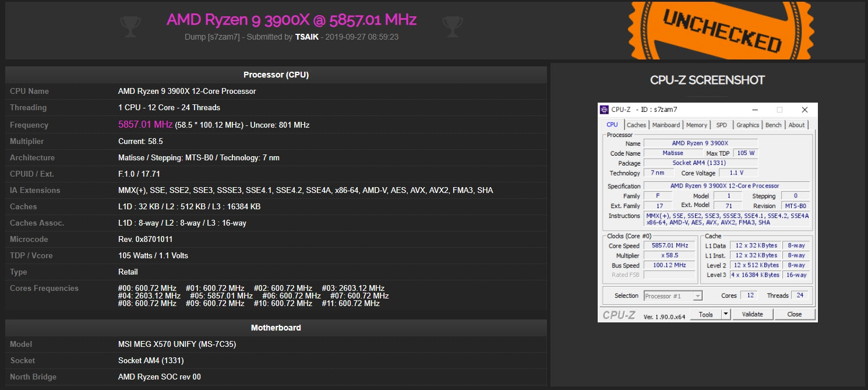Click the Core Speed field in CPU-Z
868x390 pixels.
[669, 246]
